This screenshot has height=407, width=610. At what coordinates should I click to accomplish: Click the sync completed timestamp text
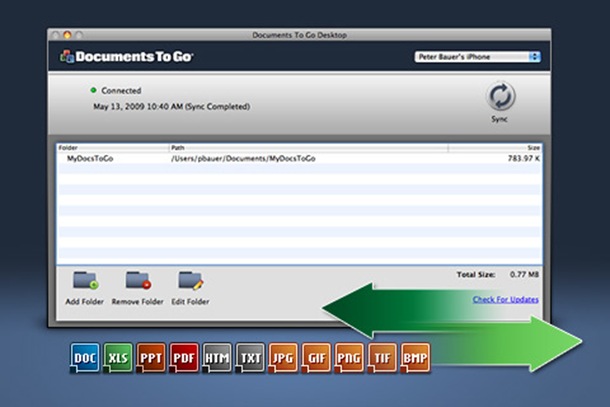point(171,106)
